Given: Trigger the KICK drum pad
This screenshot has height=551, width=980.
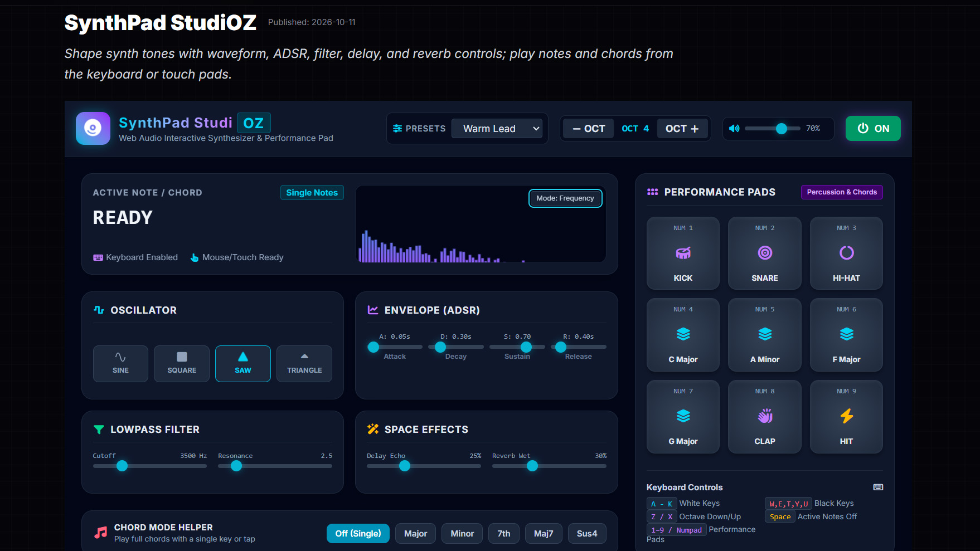Looking at the screenshot, I should coord(683,253).
